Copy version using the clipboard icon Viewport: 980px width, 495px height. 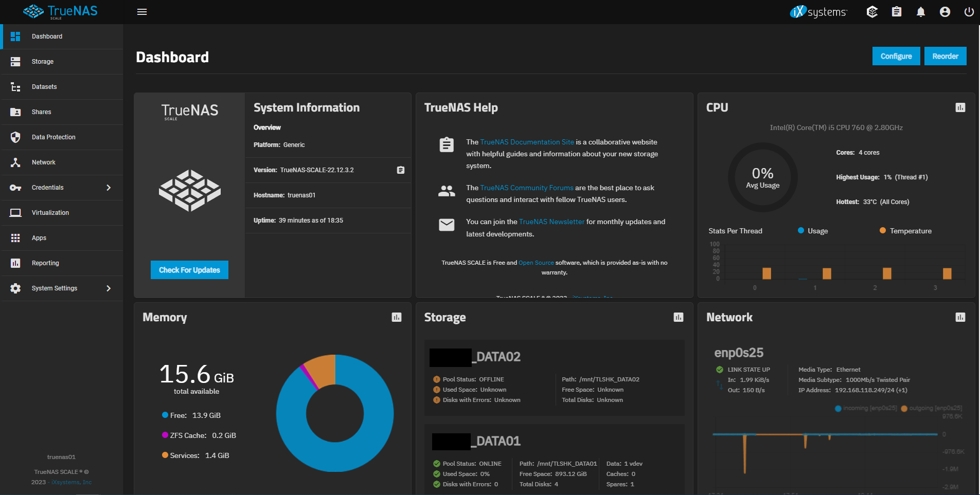401,170
